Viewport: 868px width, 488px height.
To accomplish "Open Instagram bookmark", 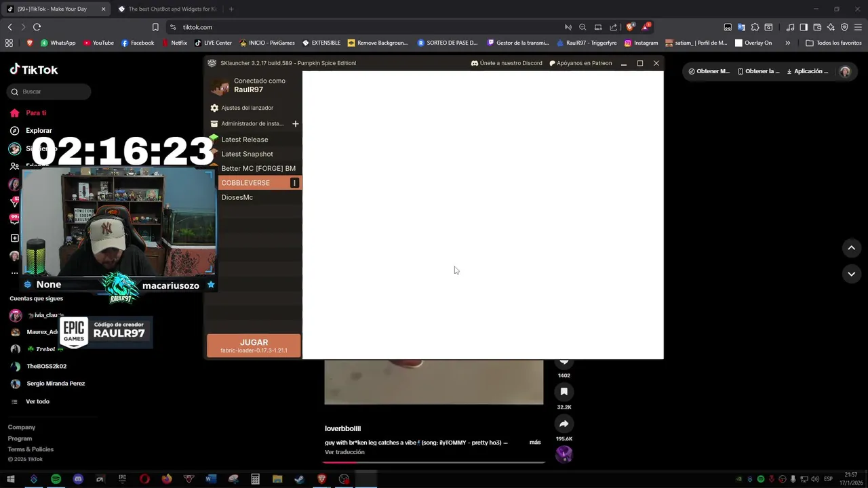I will tap(641, 43).
